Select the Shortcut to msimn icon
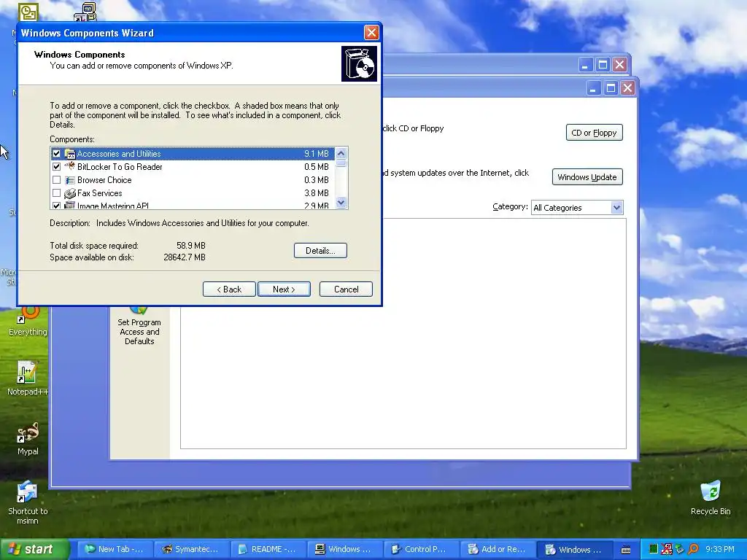 pyautogui.click(x=27, y=492)
